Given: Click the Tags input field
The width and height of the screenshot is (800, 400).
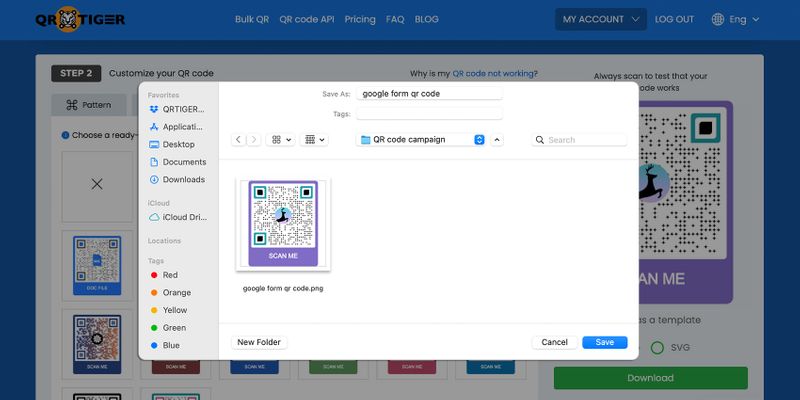Looking at the screenshot, I should [429, 114].
